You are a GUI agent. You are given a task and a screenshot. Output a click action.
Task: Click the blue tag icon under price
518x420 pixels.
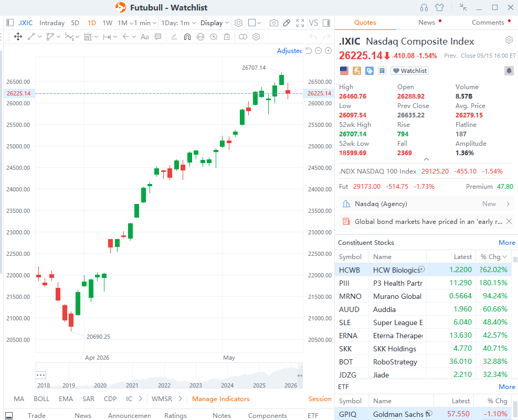tap(369, 71)
